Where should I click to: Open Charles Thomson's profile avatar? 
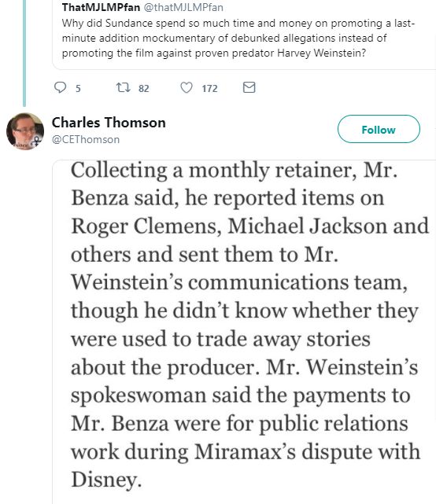(x=25, y=131)
